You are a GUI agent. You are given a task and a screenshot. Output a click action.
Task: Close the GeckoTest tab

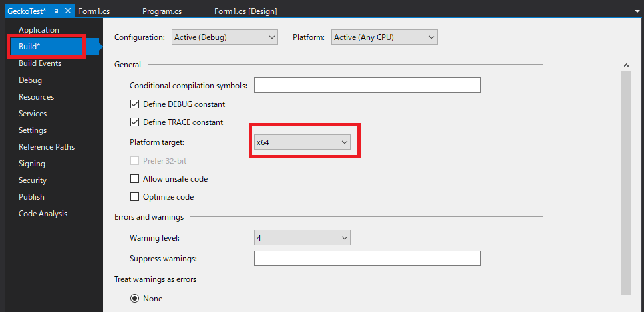coord(68,11)
